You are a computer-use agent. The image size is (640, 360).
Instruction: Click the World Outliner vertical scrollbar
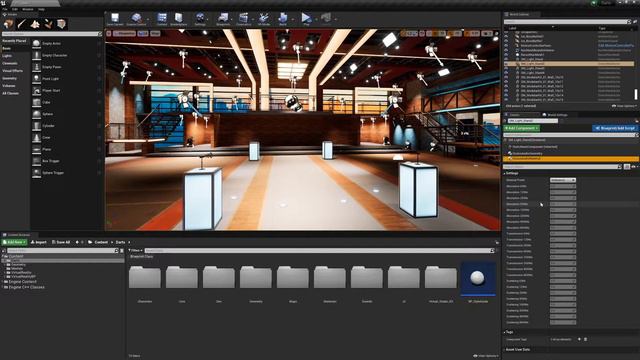tap(636, 94)
